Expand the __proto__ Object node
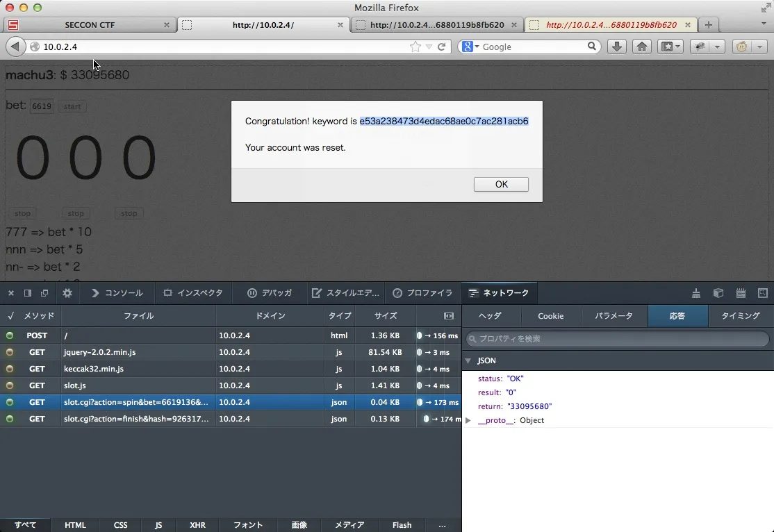This screenshot has height=532, width=774. (x=468, y=420)
